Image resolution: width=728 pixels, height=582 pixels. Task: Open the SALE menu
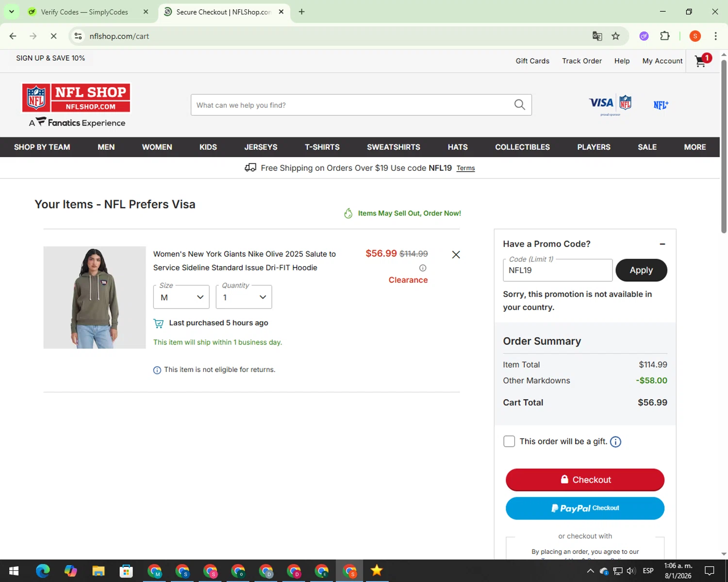(x=647, y=147)
